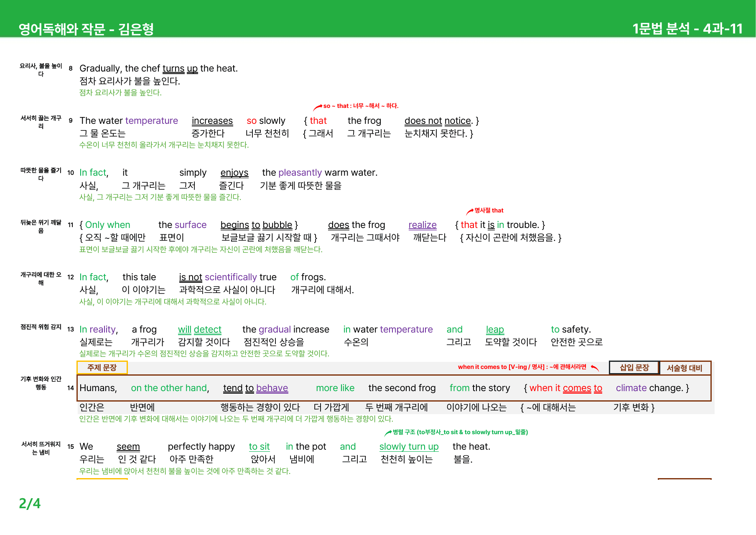
Task: Click the side label '서서히 끓는 개구리'
Action: (41, 122)
